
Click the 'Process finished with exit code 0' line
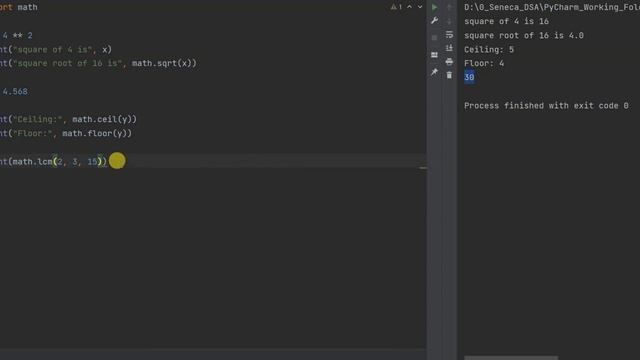click(546, 106)
